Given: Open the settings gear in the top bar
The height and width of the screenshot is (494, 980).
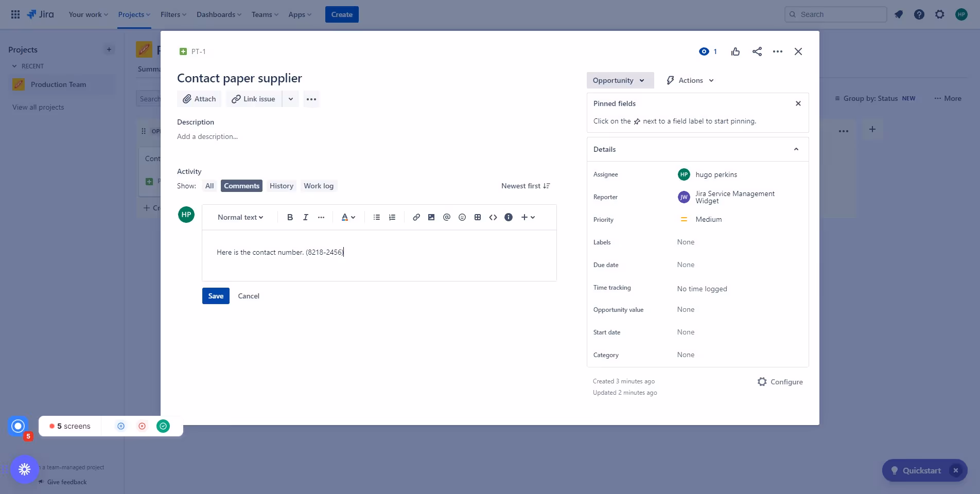Looking at the screenshot, I should 940,14.
